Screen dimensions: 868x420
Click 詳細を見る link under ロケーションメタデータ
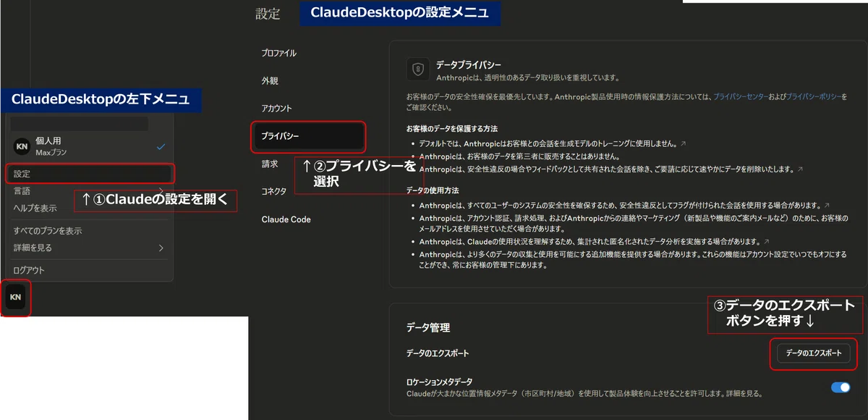(743, 395)
